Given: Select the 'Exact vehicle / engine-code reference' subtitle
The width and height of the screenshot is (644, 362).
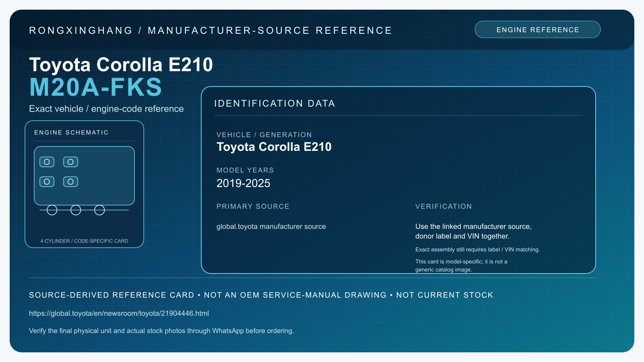Looking at the screenshot, I should tap(106, 109).
